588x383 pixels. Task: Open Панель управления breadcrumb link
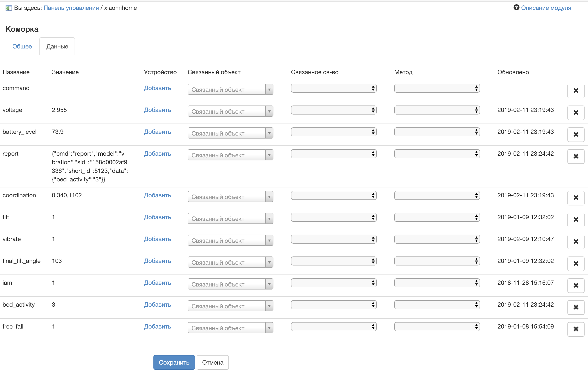tap(71, 8)
